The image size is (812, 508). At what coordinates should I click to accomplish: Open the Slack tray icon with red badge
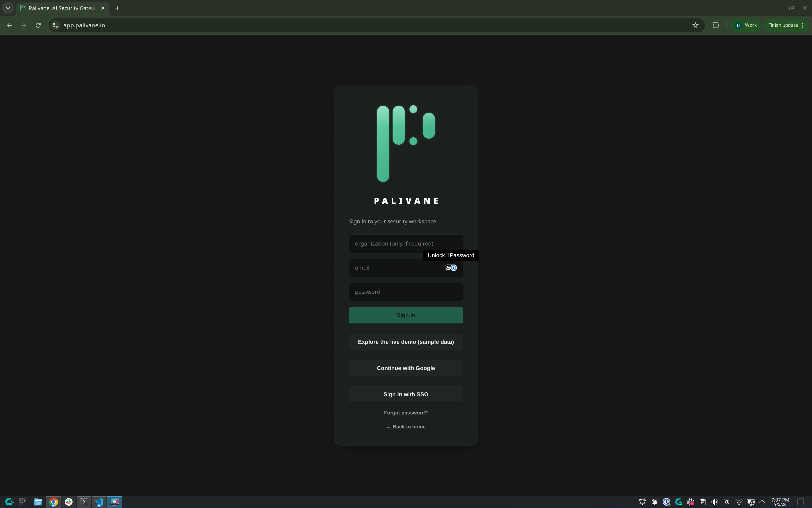(x=691, y=502)
